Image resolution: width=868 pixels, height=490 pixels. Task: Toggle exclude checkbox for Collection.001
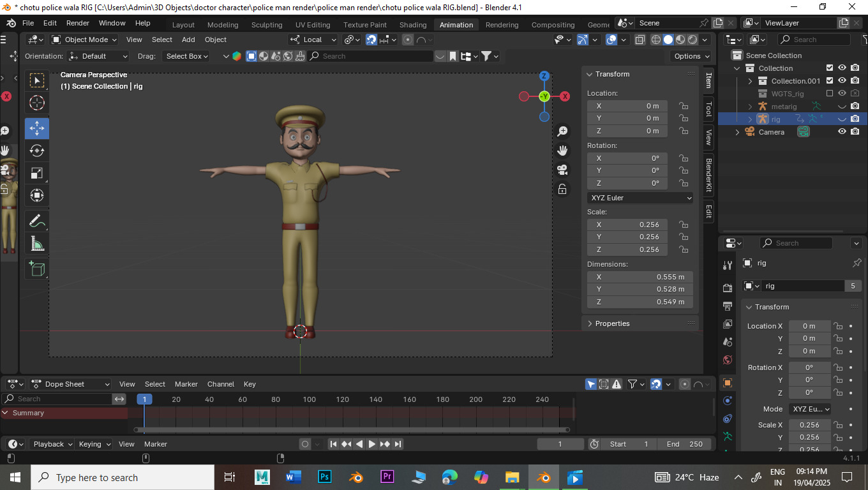[830, 80]
